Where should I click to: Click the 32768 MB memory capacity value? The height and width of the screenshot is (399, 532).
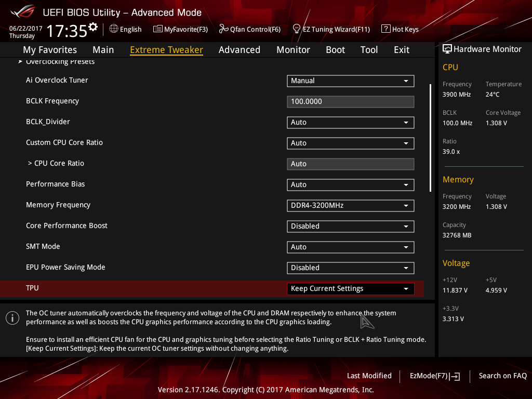(x=457, y=235)
